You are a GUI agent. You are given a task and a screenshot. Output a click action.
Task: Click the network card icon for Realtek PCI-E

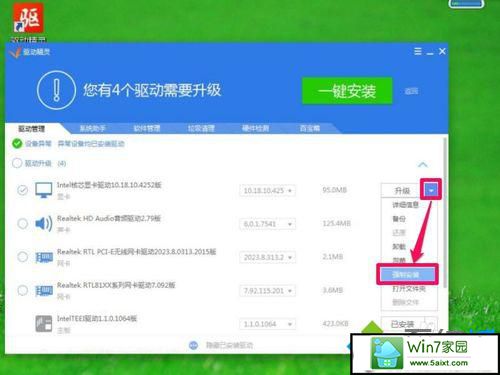click(44, 257)
